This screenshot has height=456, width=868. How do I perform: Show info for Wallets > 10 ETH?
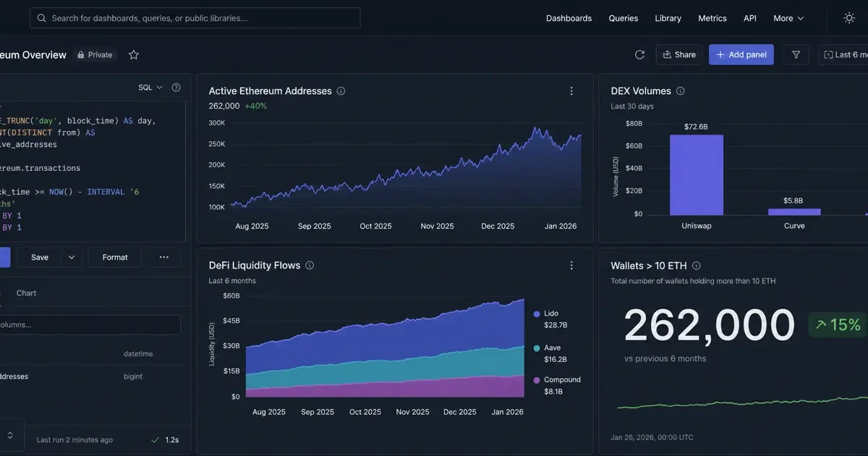click(x=696, y=266)
